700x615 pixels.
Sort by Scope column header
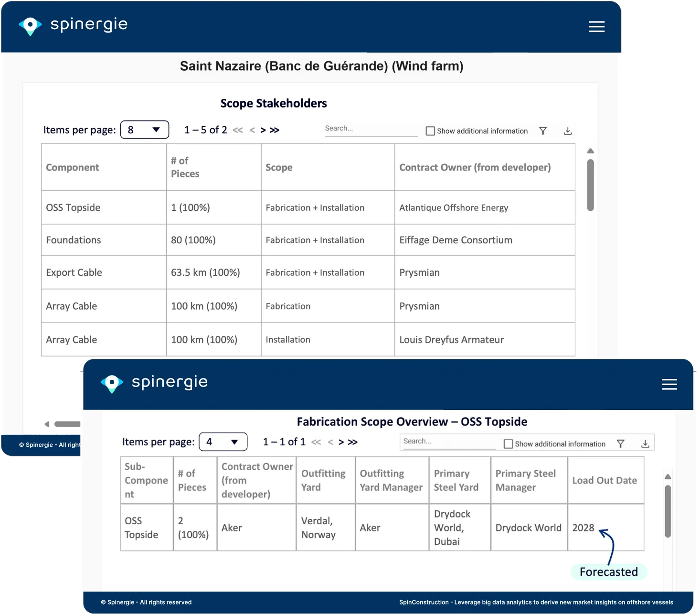click(328, 168)
